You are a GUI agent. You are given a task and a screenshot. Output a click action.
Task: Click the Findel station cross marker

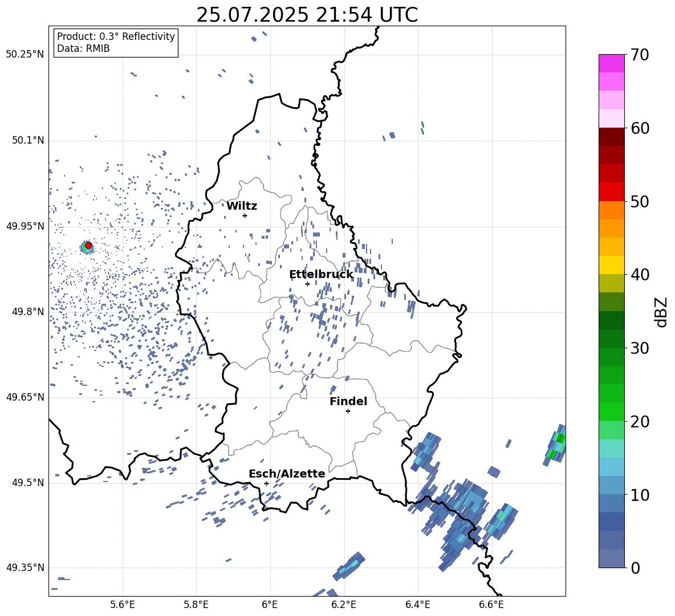click(348, 411)
